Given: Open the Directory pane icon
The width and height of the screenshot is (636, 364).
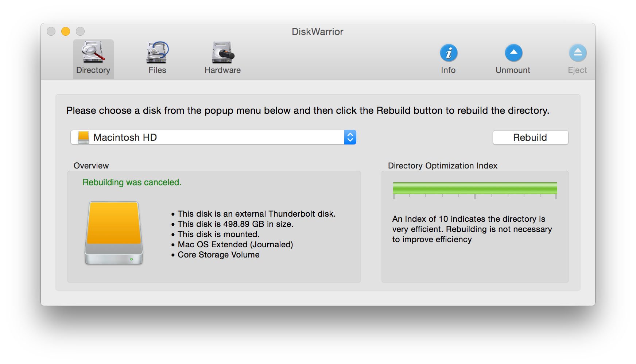Looking at the screenshot, I should pyautogui.click(x=93, y=52).
